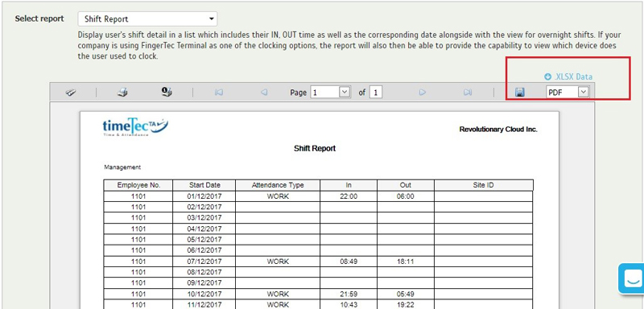The width and height of the screenshot is (644, 309).
Task: Click the Out column header
Action: point(406,185)
